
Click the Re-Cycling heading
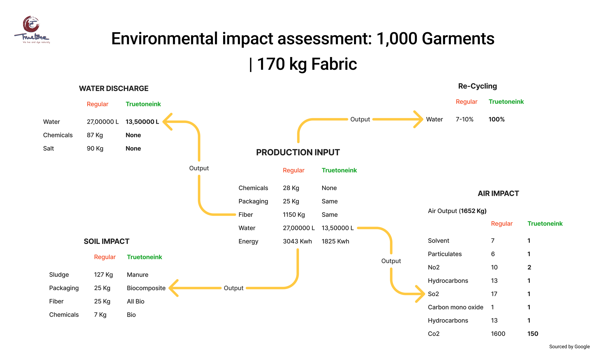coord(477,86)
